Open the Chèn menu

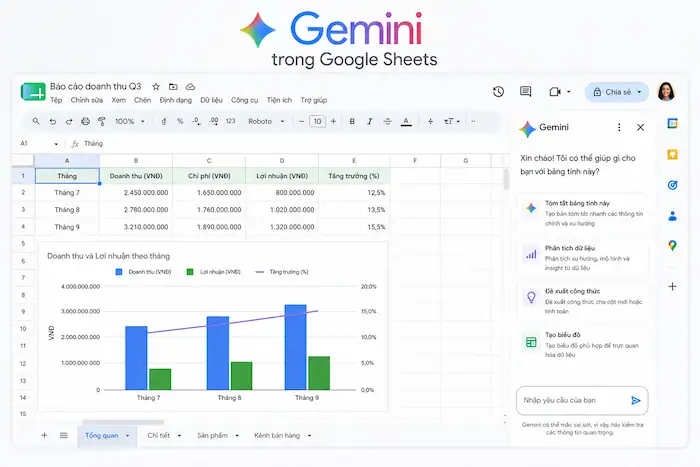142,100
